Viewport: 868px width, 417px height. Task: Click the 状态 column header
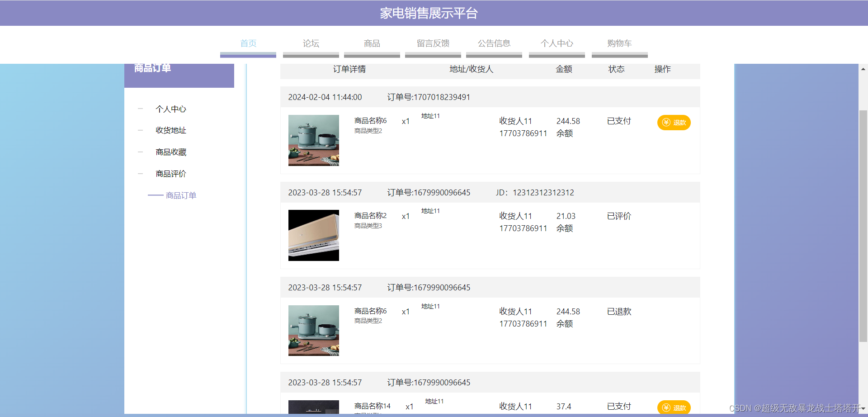(617, 69)
